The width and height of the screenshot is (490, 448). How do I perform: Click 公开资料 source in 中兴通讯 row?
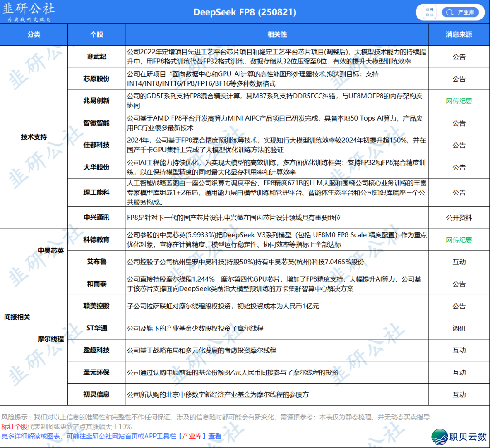(x=459, y=218)
